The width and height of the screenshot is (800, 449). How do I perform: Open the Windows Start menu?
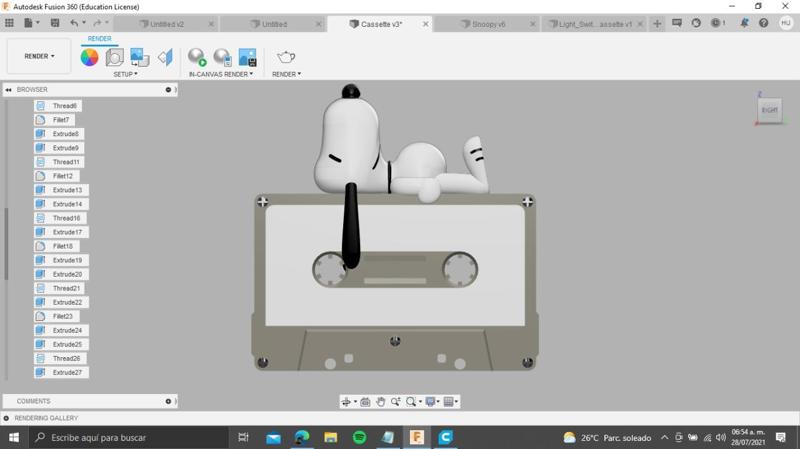(14, 438)
